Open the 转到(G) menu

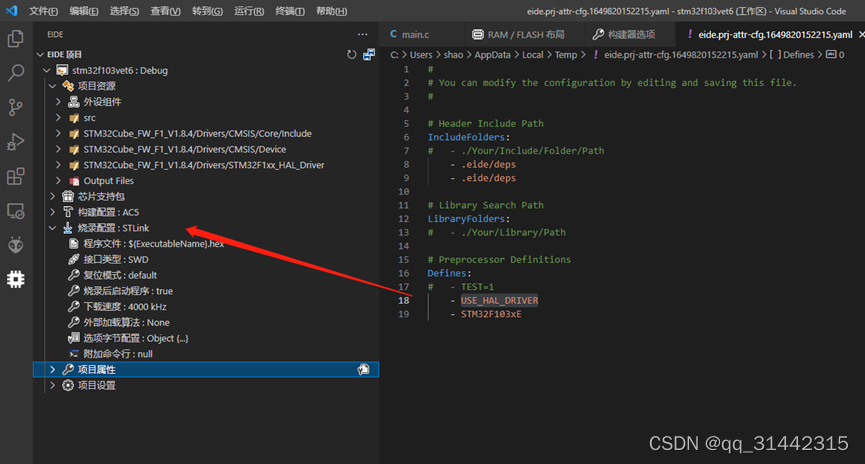tap(207, 11)
